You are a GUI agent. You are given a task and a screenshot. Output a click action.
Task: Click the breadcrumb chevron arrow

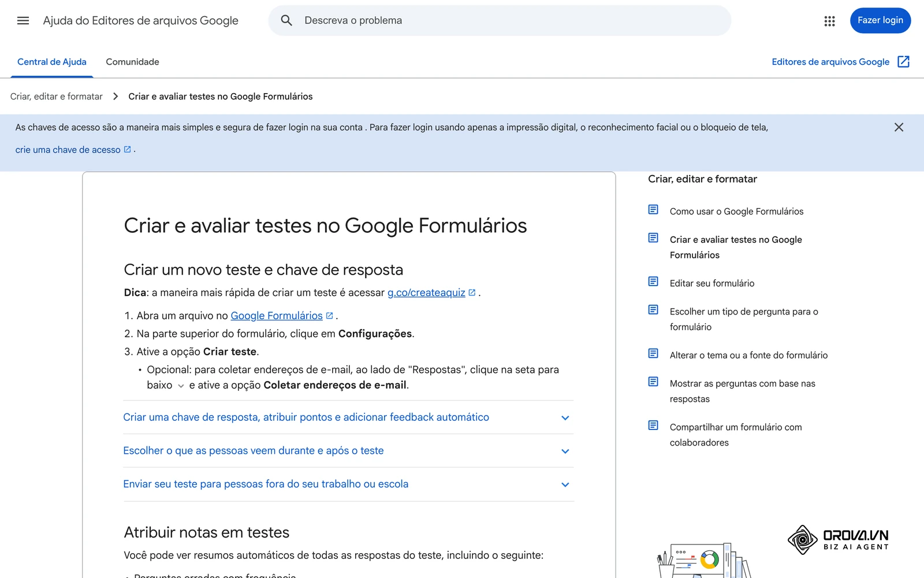[115, 97]
